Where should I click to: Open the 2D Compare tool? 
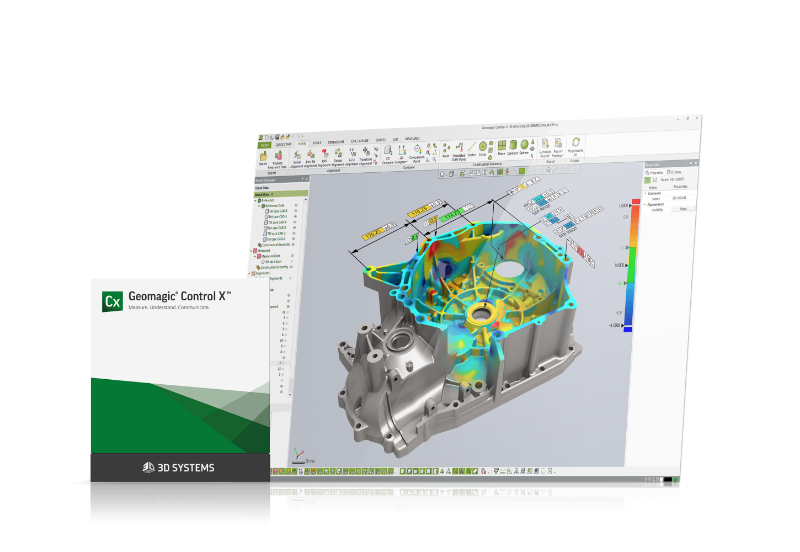pos(402,153)
